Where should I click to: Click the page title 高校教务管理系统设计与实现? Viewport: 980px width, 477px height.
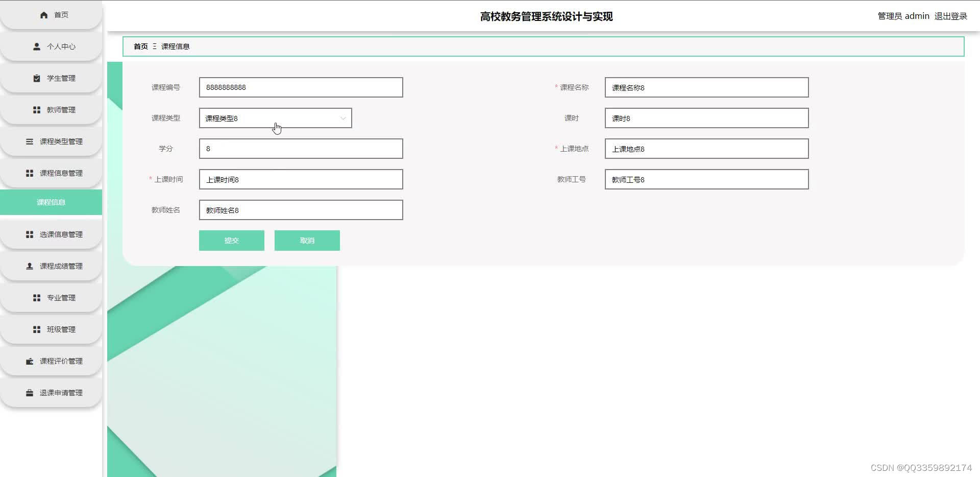(546, 16)
